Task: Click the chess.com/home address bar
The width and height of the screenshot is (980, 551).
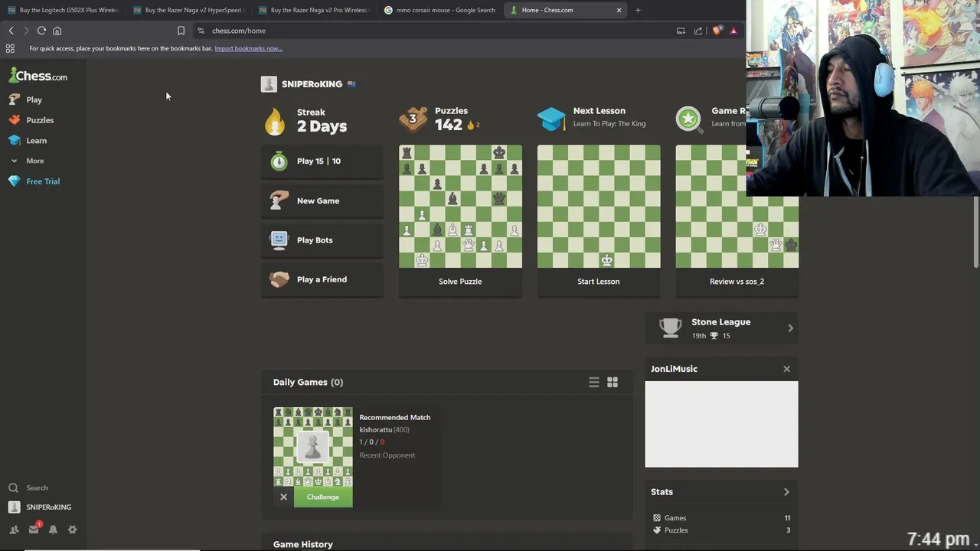Action: click(433, 31)
